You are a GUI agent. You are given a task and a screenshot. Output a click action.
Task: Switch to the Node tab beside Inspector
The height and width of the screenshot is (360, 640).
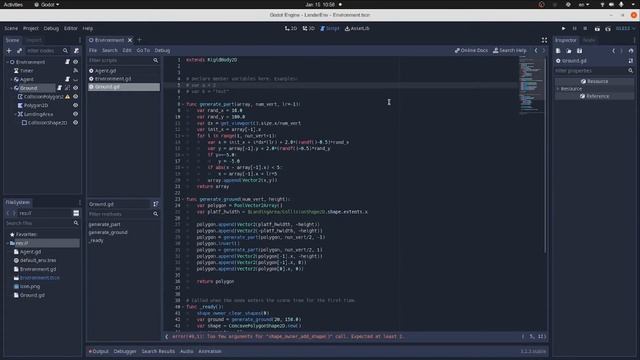pos(589,40)
